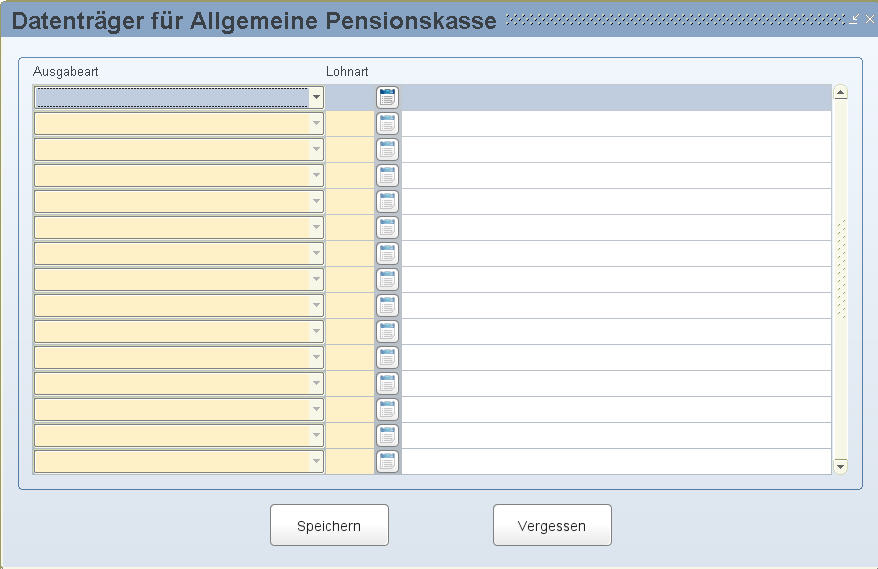878x569 pixels.
Task: Click the scrollbar down arrow
Action: (x=840, y=466)
